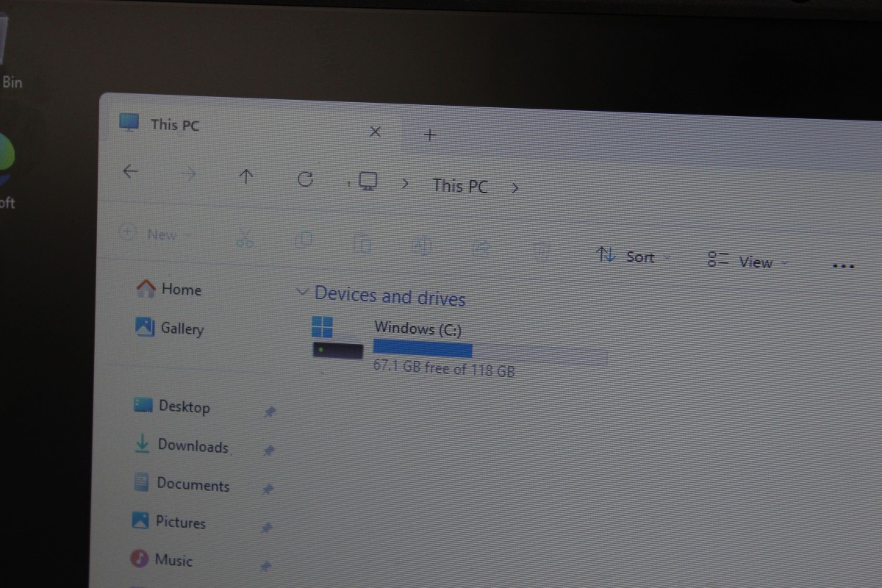This screenshot has width=882, height=588.
Task: Open Documents folder in sidebar
Action: (182, 484)
